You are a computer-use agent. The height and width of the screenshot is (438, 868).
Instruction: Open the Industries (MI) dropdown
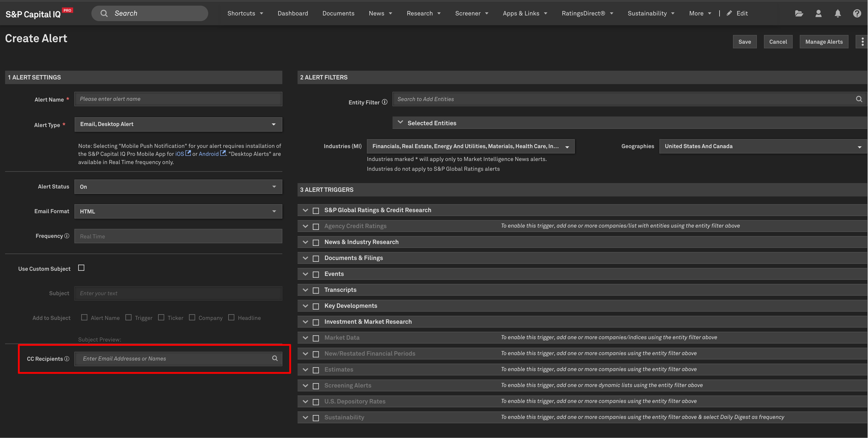coord(471,146)
